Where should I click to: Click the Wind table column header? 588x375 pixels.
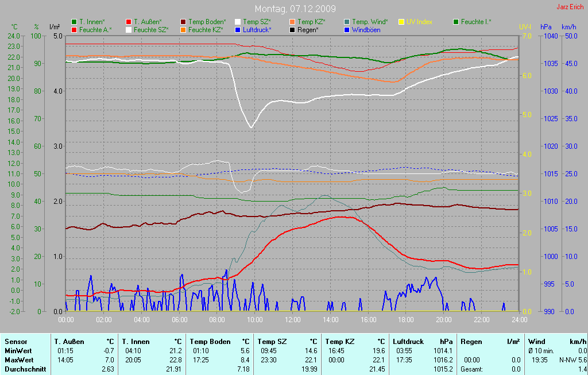click(x=537, y=342)
